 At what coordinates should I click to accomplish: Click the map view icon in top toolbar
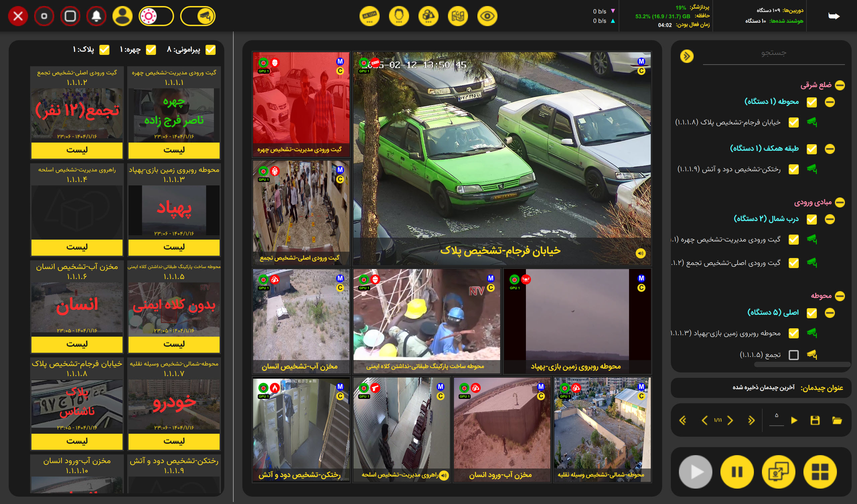(x=458, y=16)
